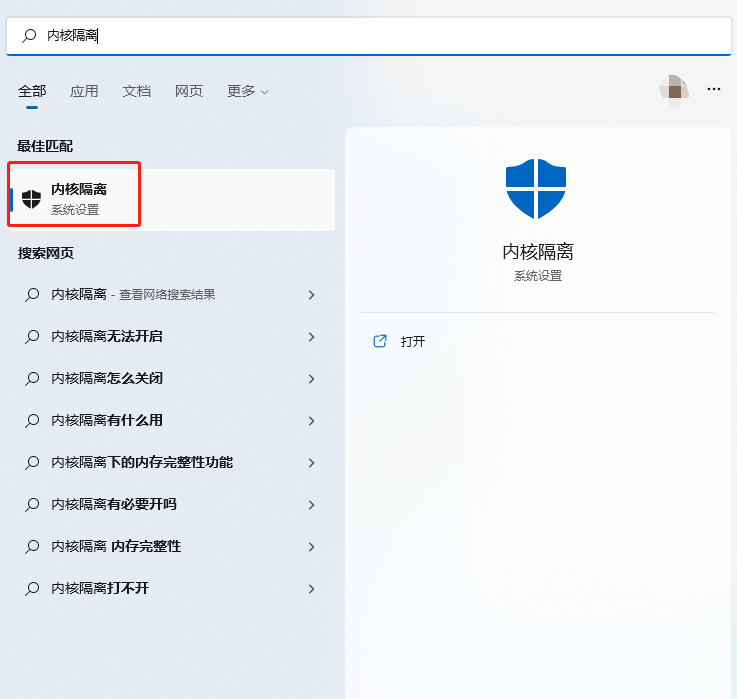The width and height of the screenshot is (737, 699).
Task: Expand arrow for 内核隔离打不开 suggestion
Action: pyautogui.click(x=311, y=589)
